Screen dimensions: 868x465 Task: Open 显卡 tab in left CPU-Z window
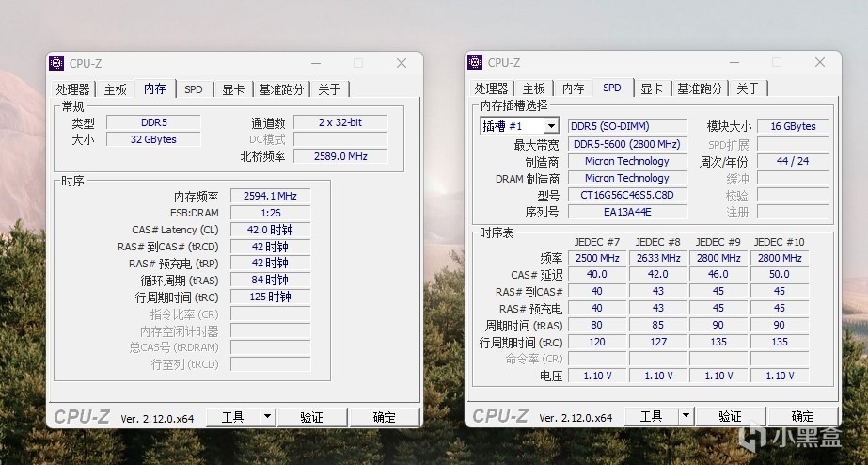click(233, 89)
